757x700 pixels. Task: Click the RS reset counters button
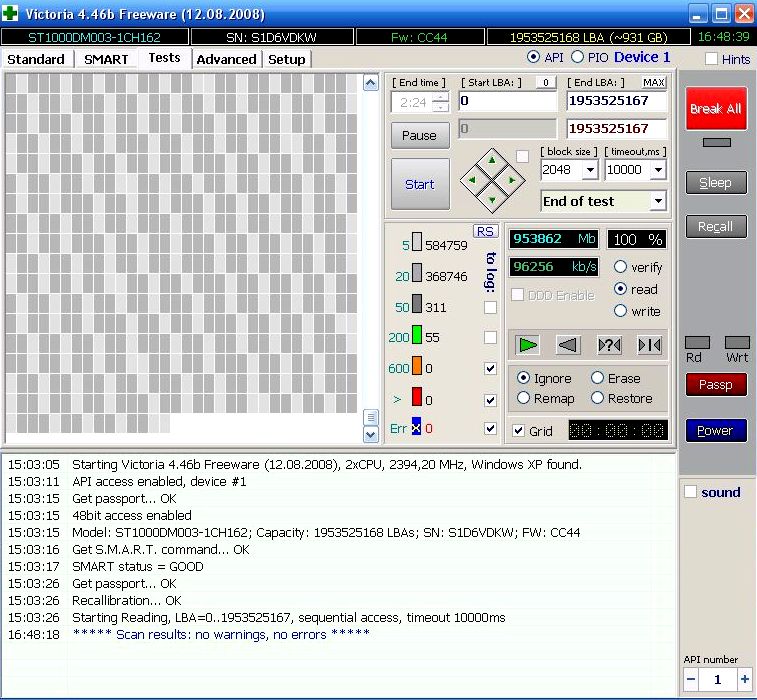pos(485,231)
